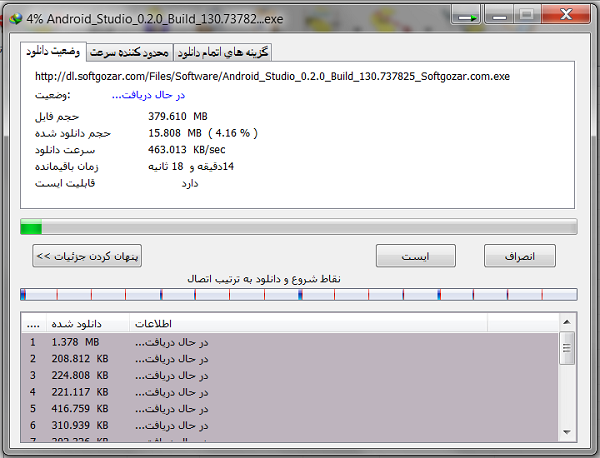Viewport: 600px width, 458px height.
Task: Click the اطلاعات column header
Action: (308, 324)
